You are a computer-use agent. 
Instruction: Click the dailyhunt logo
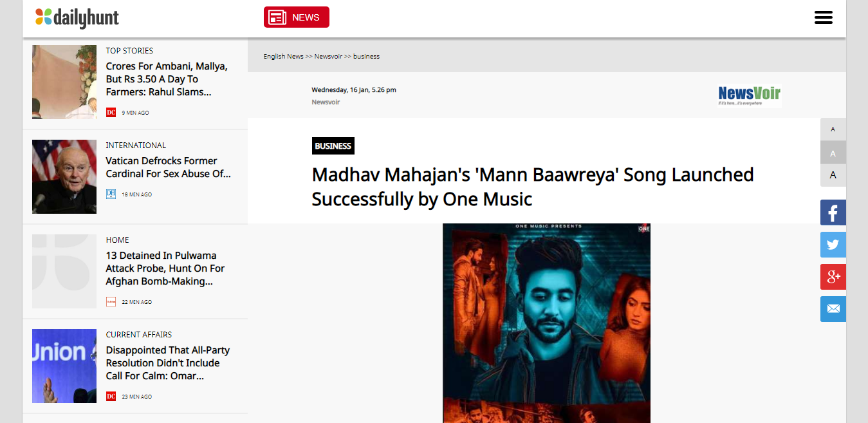point(77,17)
